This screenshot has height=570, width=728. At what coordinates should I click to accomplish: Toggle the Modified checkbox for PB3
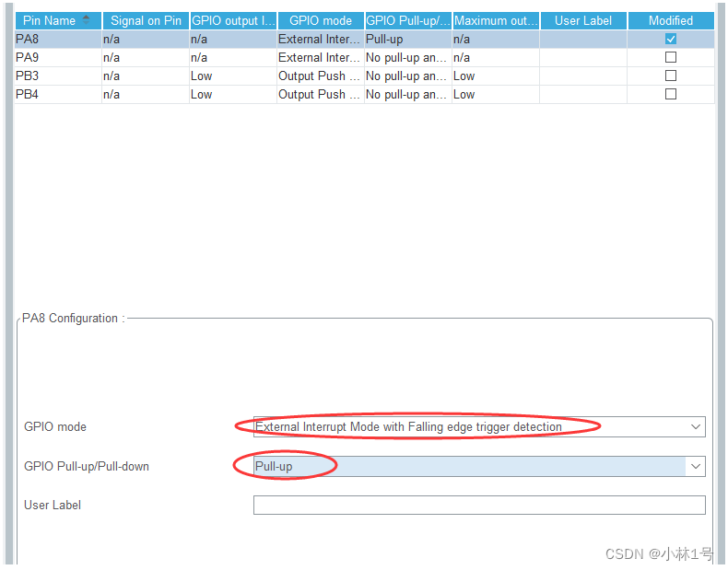[x=671, y=76]
